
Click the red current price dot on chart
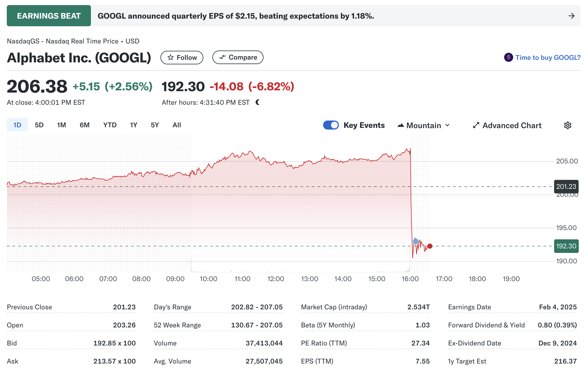coord(430,246)
